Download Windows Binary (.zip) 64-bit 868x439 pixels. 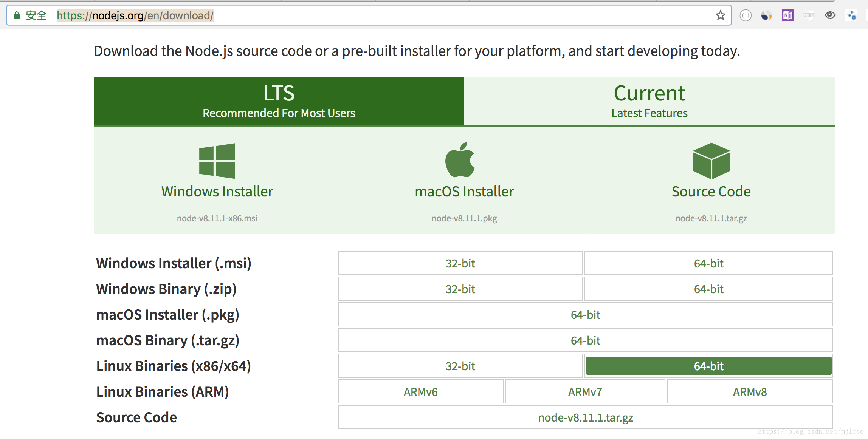point(708,289)
